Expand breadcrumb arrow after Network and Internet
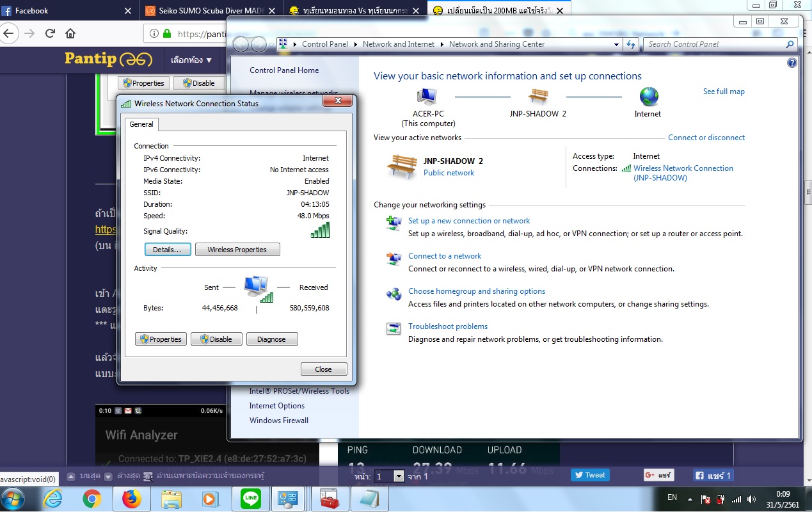812x514 pixels. 442,44
